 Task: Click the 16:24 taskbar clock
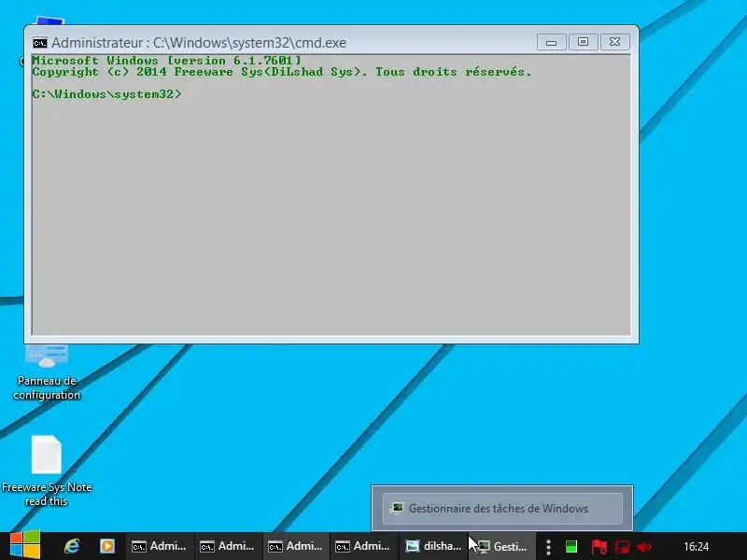696,546
